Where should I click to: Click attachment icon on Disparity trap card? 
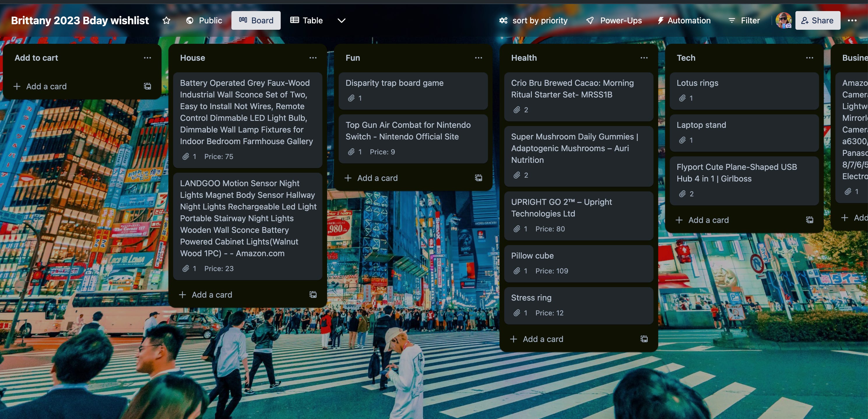pyautogui.click(x=351, y=98)
